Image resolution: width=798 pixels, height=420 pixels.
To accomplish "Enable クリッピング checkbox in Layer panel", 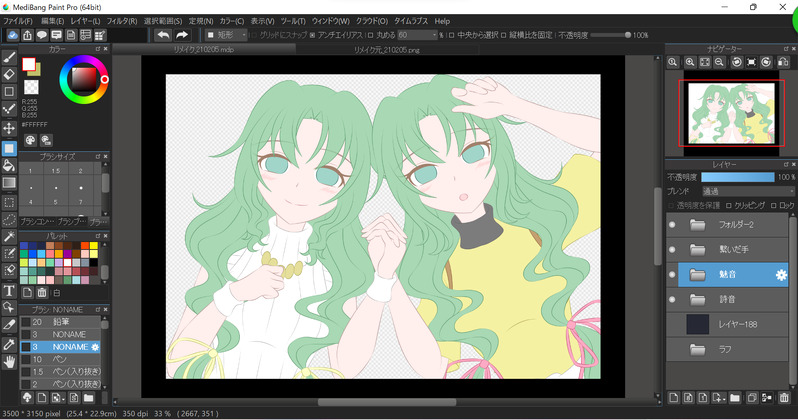I will point(729,205).
